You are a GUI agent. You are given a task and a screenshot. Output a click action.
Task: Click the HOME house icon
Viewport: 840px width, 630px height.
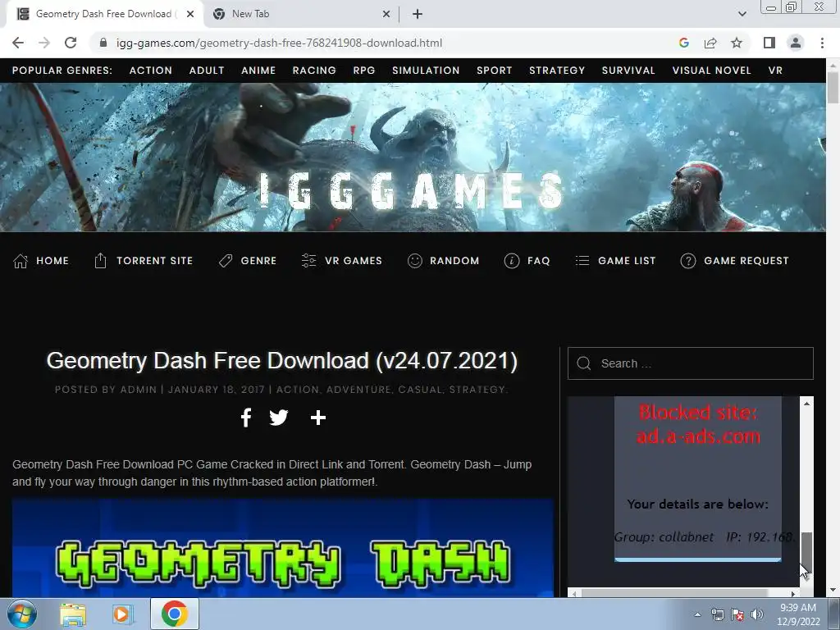tap(21, 261)
